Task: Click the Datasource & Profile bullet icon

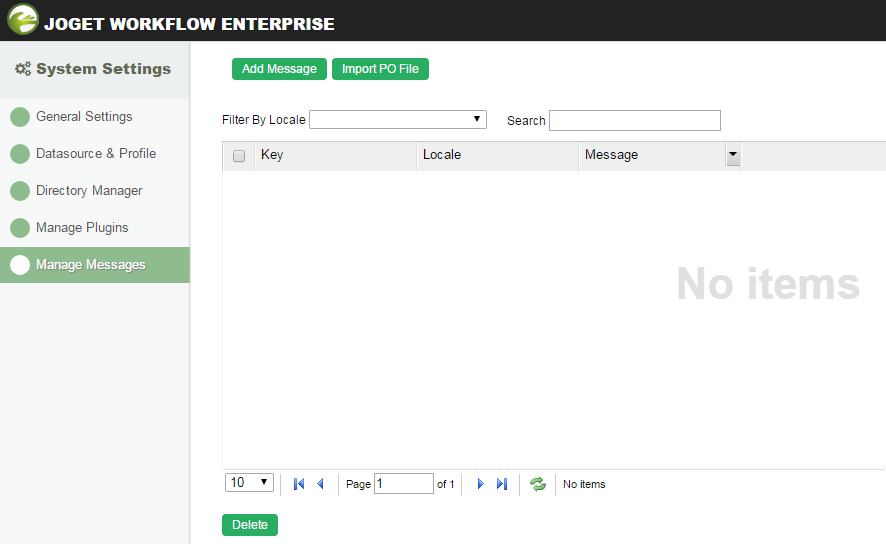Action: pyautogui.click(x=20, y=154)
